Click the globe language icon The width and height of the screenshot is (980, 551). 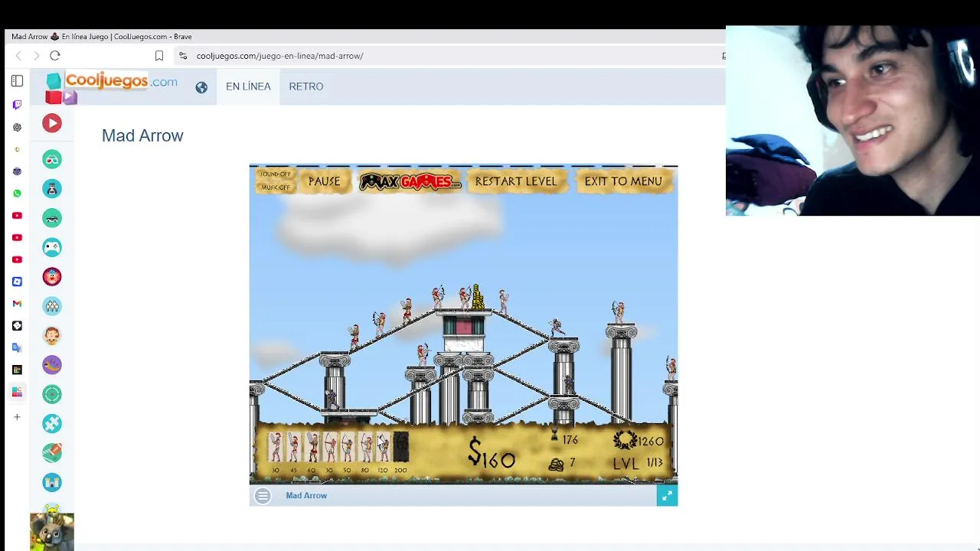pos(201,87)
